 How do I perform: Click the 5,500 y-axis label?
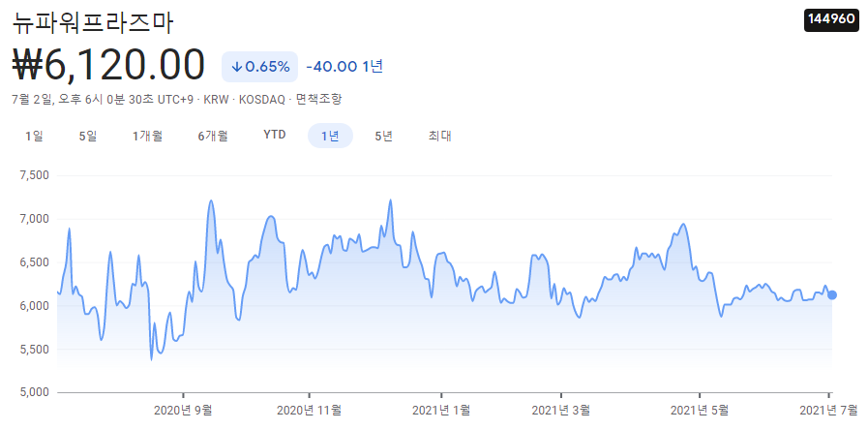pyautogui.click(x=34, y=349)
